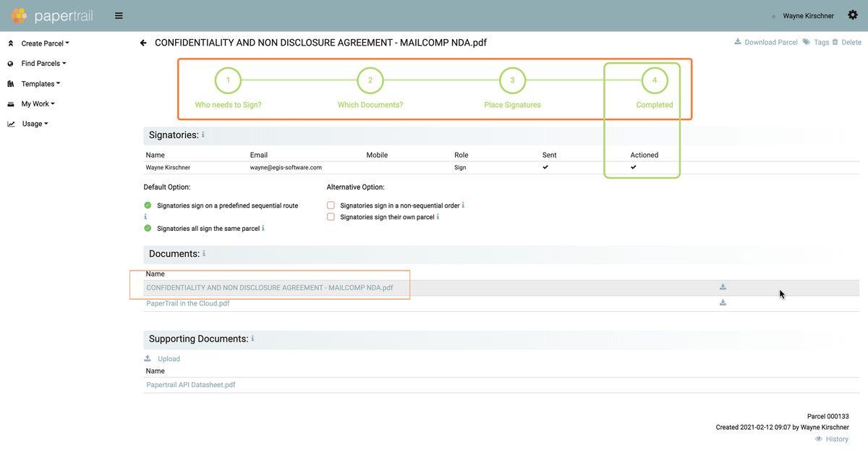This screenshot has width=868, height=453.
Task: Check signatories sign their own parcel
Action: pos(331,217)
